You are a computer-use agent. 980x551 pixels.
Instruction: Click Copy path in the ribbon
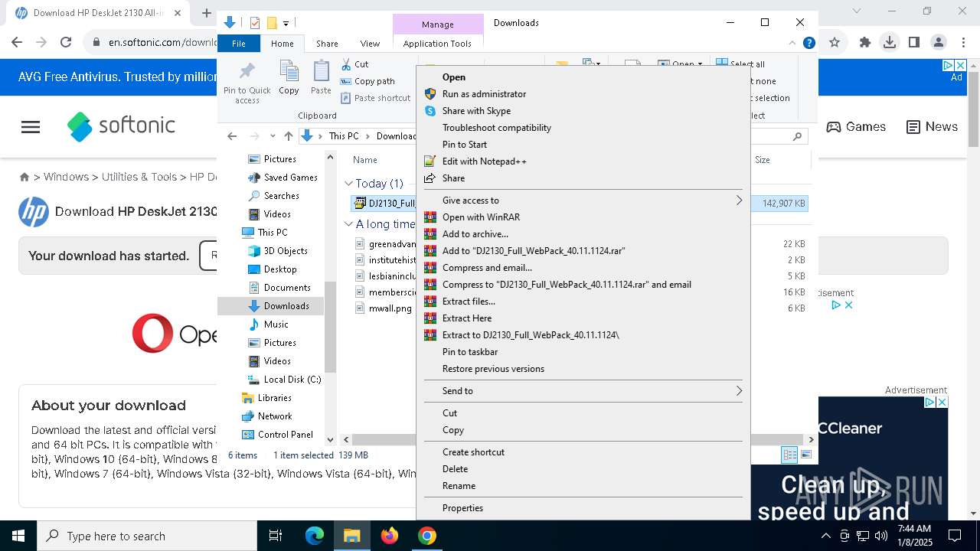pos(367,81)
